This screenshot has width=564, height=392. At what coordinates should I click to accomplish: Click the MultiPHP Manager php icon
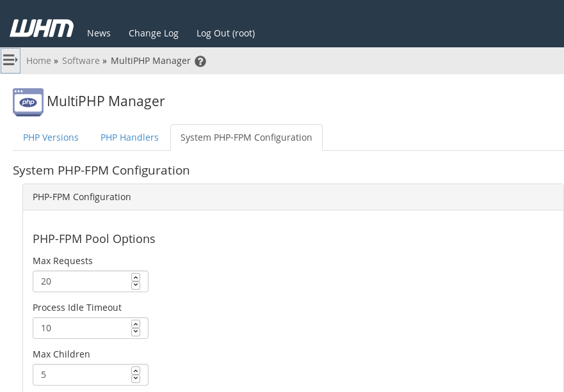[28, 102]
